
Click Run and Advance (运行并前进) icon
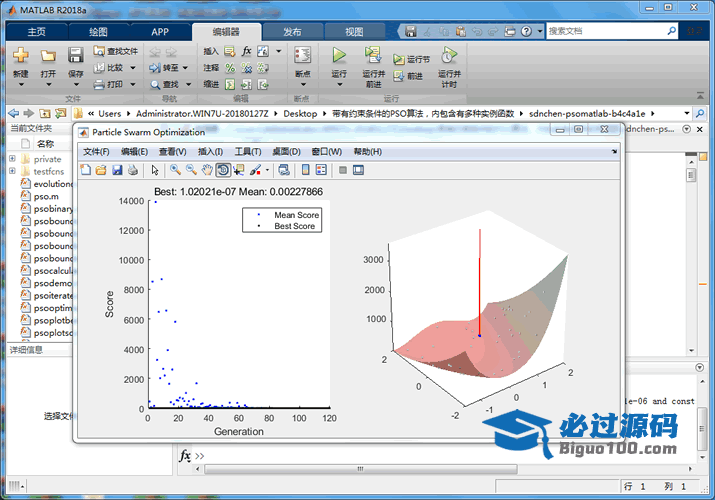coord(373,55)
